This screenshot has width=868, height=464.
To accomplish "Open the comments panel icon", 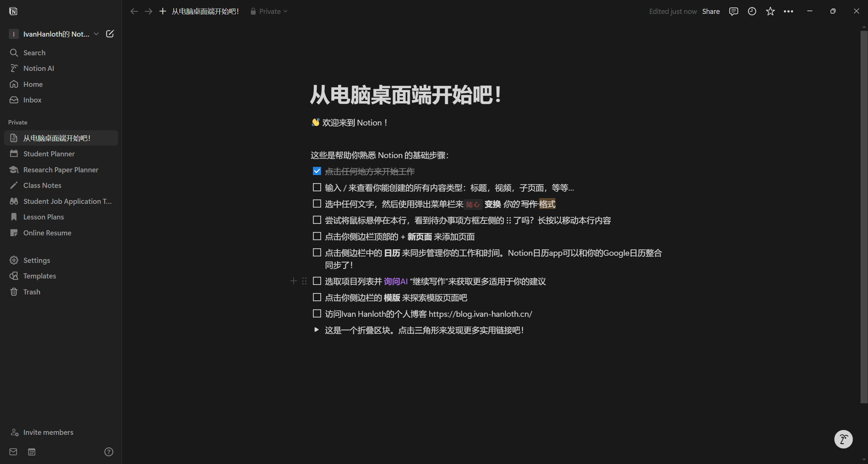I will pos(733,11).
